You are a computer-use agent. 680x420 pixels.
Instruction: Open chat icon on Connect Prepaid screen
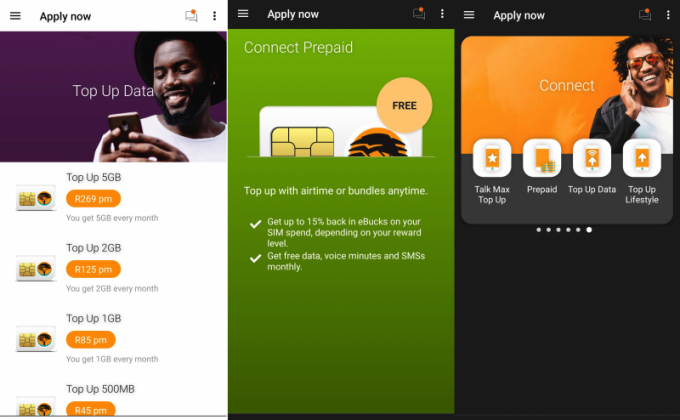[x=419, y=14]
